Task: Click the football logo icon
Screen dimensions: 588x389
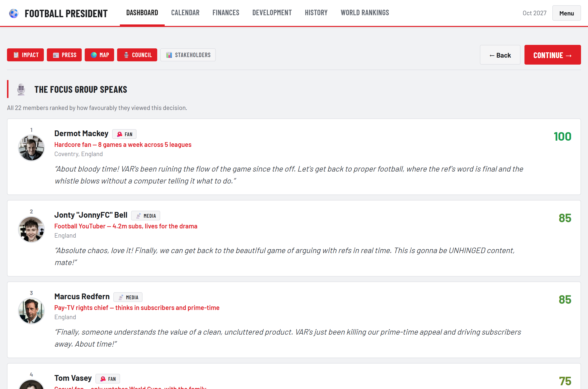Action: click(14, 13)
